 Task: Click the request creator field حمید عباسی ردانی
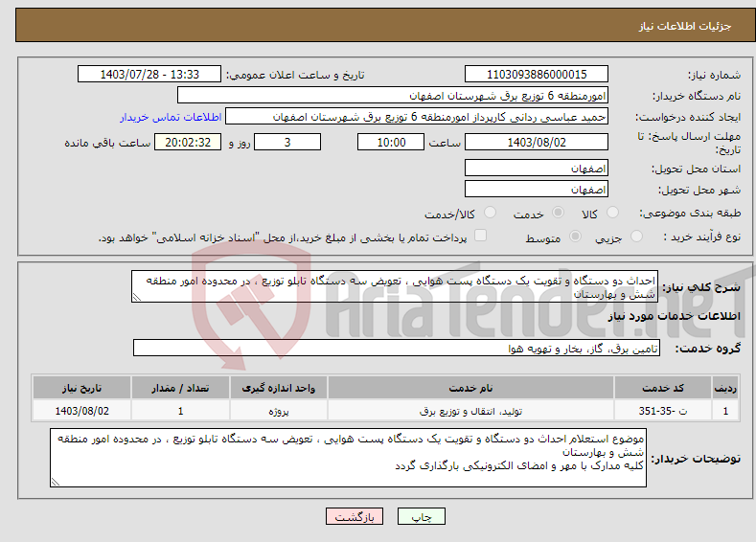(417, 117)
